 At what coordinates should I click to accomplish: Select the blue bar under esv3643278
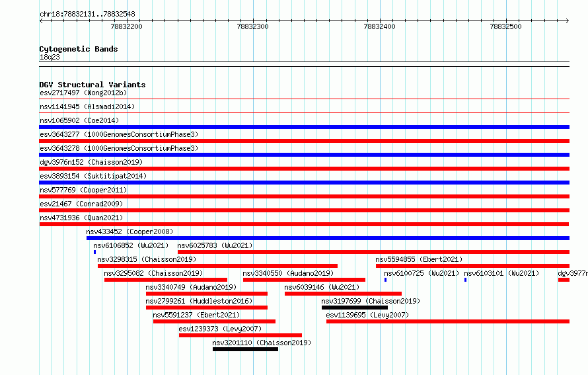304,155
